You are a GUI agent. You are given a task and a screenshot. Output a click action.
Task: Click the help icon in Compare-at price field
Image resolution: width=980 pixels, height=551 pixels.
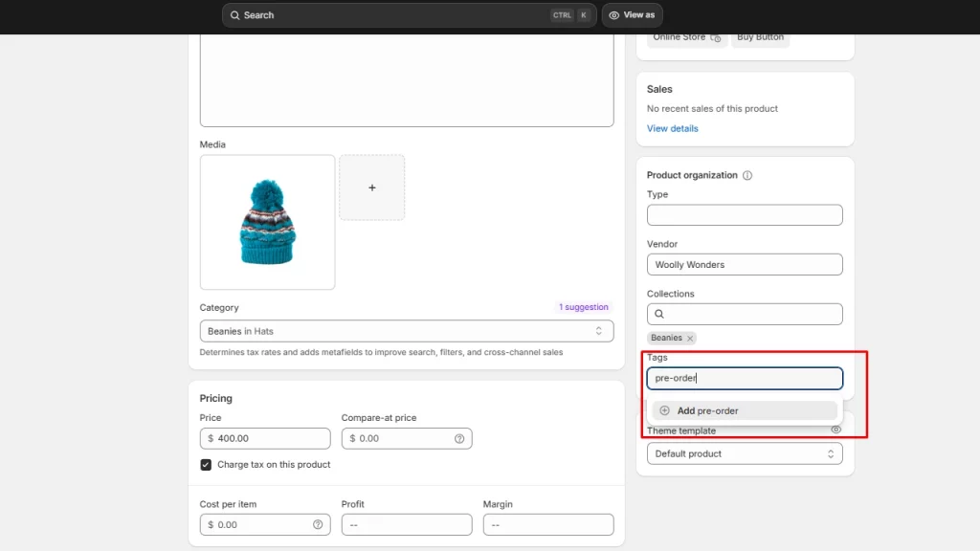tap(459, 438)
